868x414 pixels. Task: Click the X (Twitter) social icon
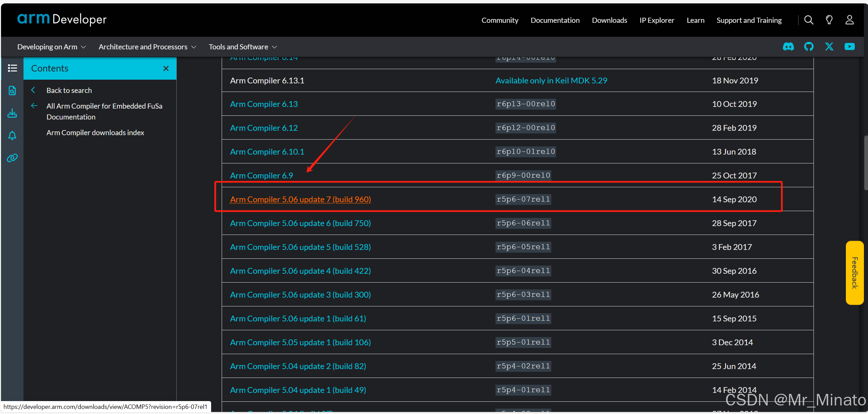(x=829, y=47)
